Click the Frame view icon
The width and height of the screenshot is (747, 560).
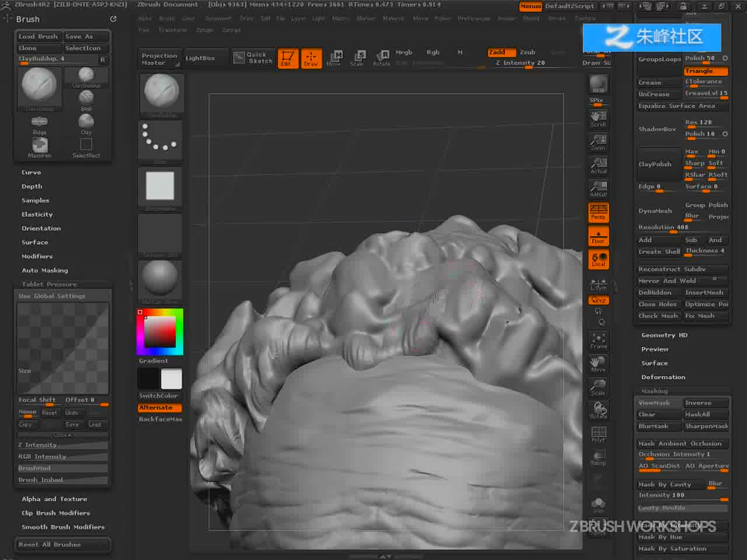tap(598, 341)
